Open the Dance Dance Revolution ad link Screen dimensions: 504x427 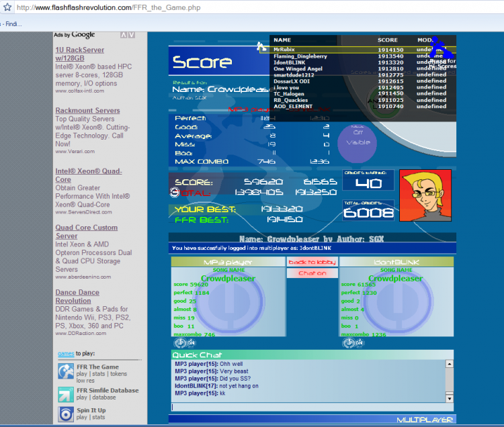point(77,297)
